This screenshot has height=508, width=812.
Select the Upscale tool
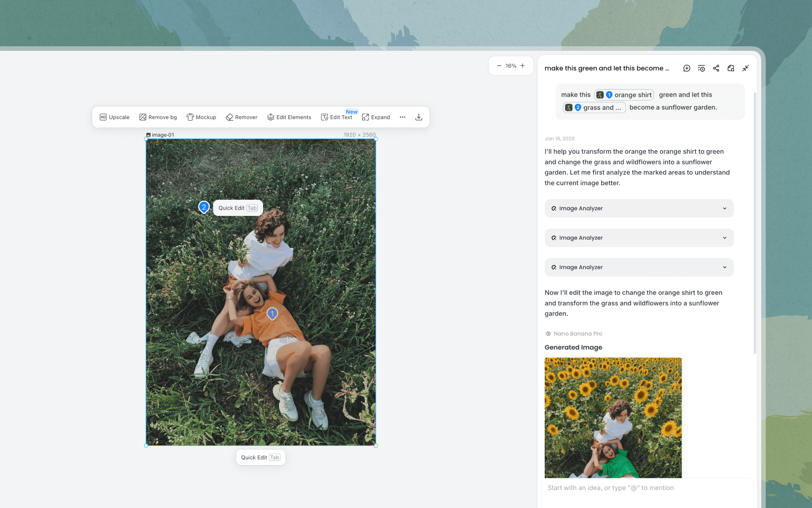pyautogui.click(x=115, y=117)
